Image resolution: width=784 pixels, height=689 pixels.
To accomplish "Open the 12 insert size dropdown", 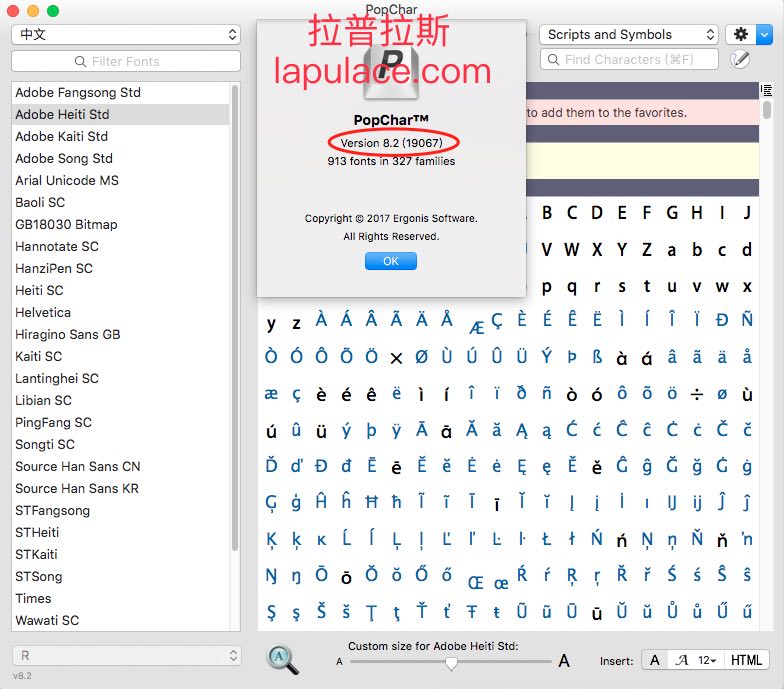I will point(707,660).
